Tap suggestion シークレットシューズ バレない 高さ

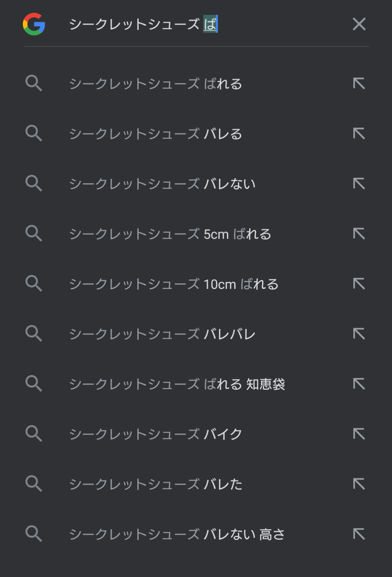[177, 534]
